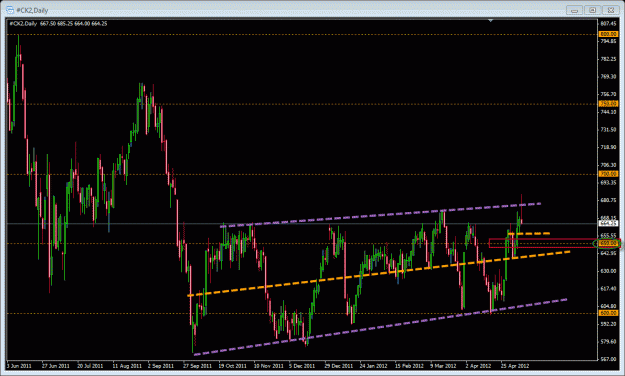Click the 617.40 price scale value

tap(608, 288)
